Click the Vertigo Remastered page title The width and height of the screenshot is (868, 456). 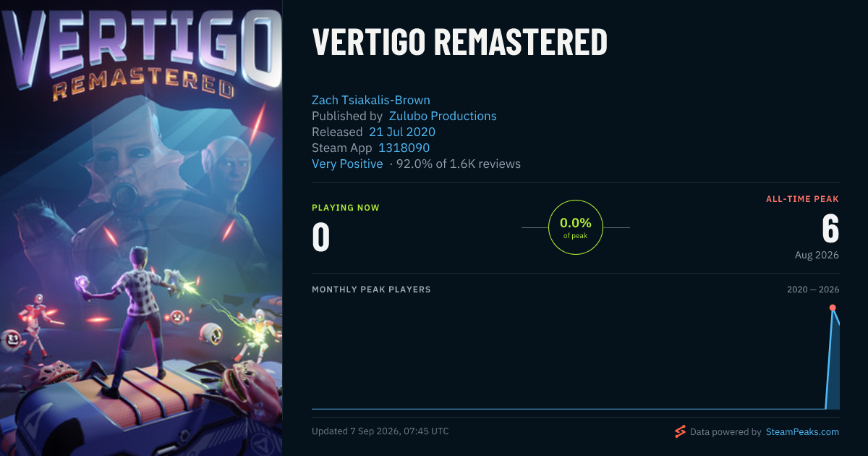pyautogui.click(x=459, y=42)
